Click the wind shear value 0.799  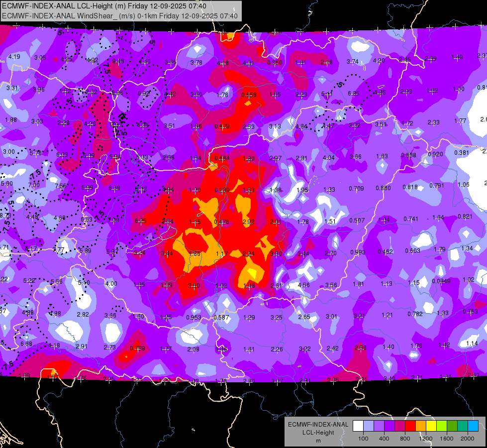tap(138, 348)
